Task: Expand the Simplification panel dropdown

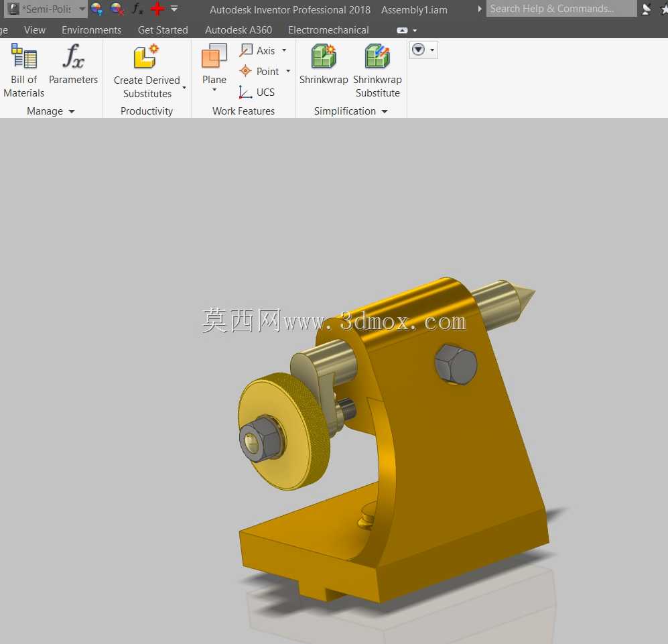Action: (385, 111)
